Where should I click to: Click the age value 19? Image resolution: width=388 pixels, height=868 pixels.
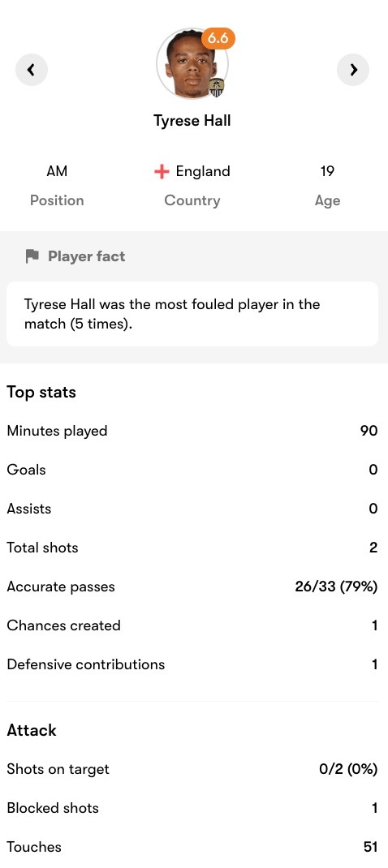(327, 172)
